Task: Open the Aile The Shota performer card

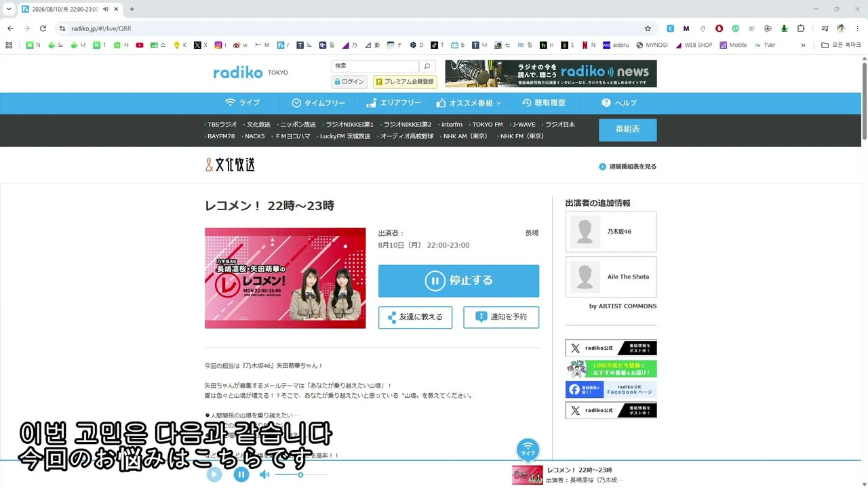Action: point(611,277)
